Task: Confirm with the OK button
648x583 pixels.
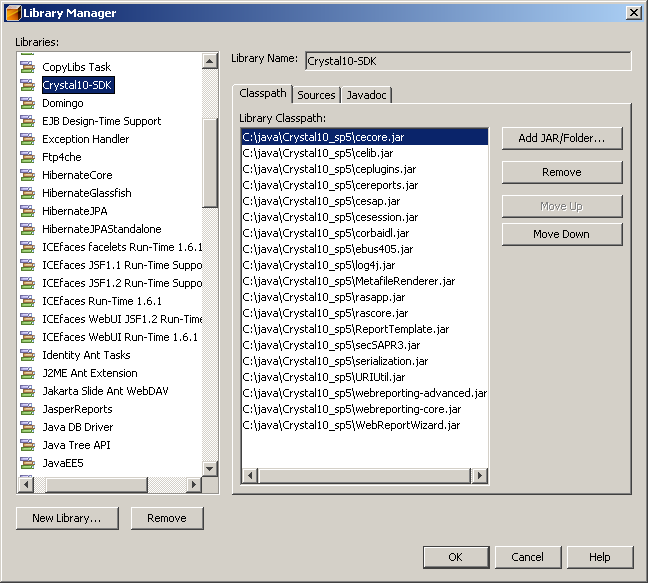Action: [456, 557]
